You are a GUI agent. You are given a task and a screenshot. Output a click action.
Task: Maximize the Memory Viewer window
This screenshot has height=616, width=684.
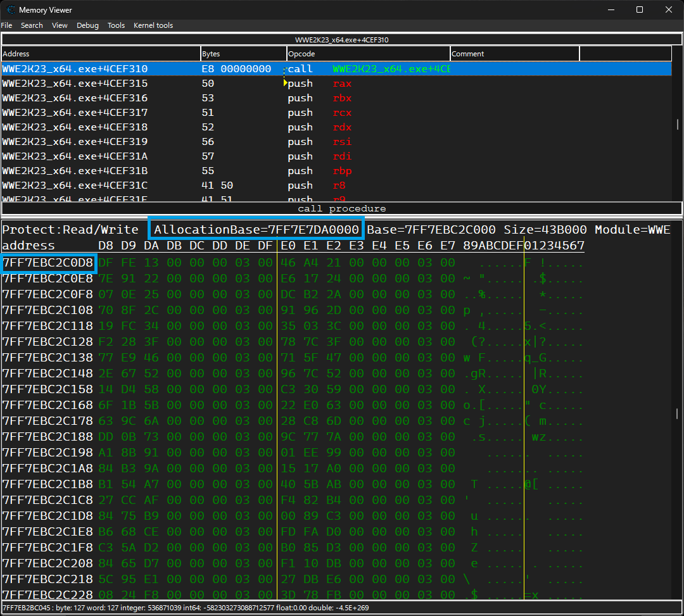(640, 9)
